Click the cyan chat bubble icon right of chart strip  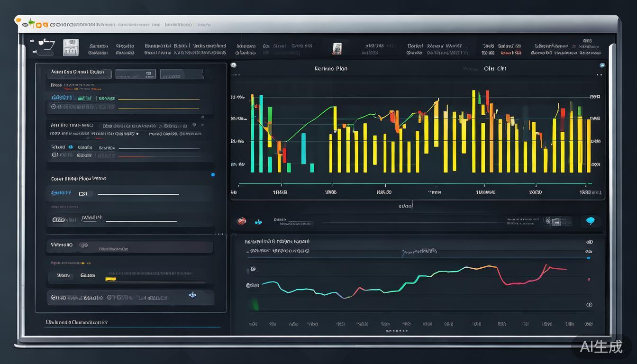(x=590, y=221)
